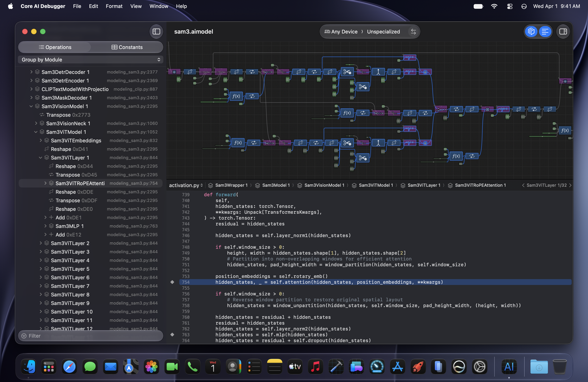Open the File menu
Viewport: 588px width, 382px height.
77,6
